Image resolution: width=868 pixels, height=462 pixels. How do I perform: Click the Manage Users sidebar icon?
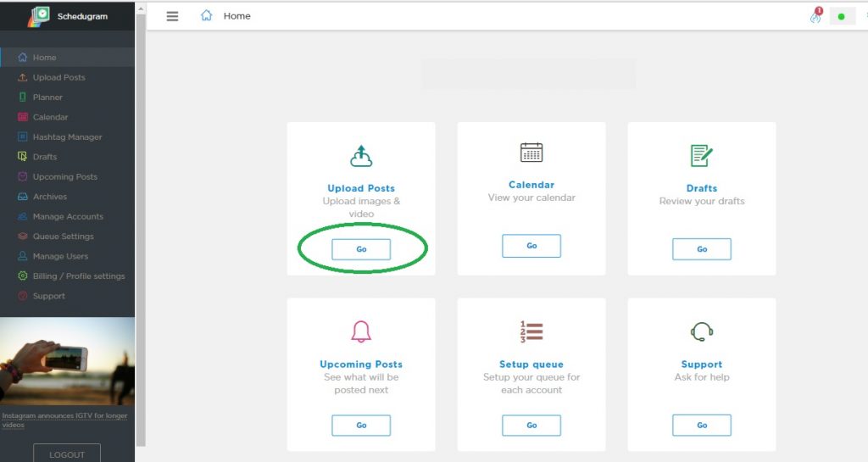pos(23,256)
